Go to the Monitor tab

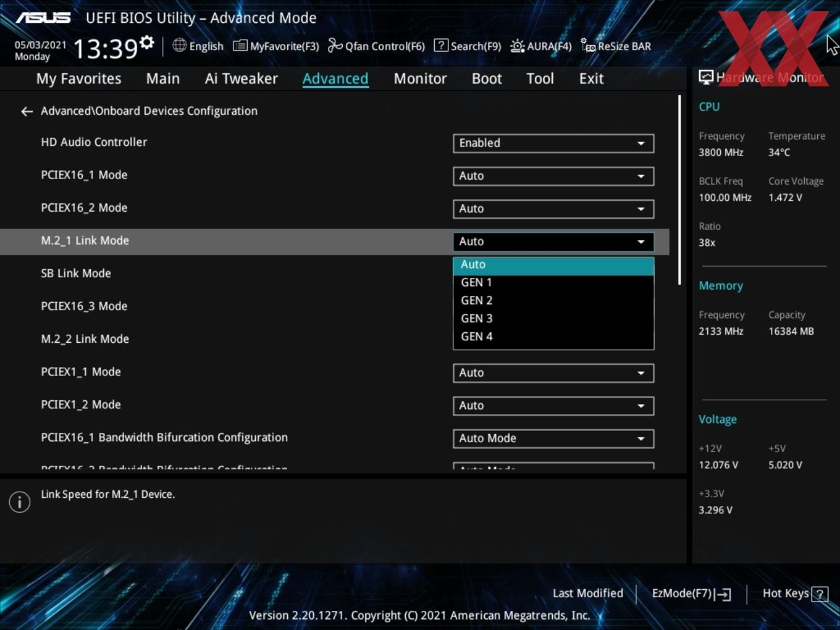pos(420,78)
